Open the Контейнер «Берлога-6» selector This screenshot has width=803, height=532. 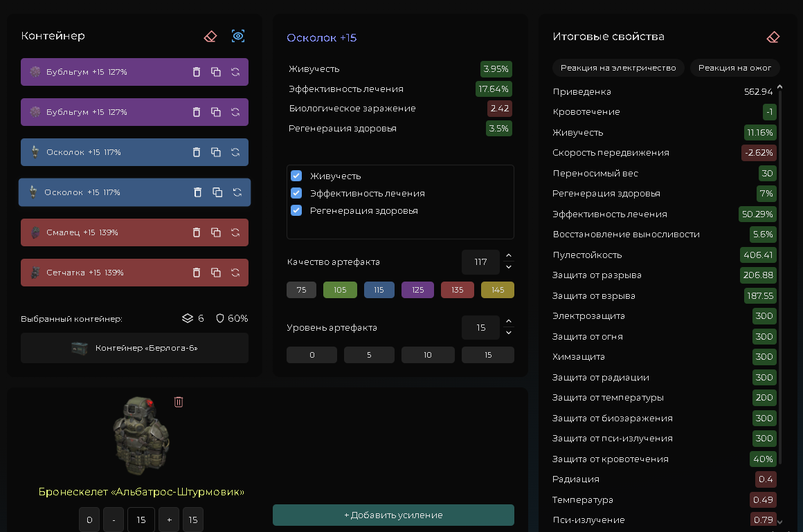point(134,348)
